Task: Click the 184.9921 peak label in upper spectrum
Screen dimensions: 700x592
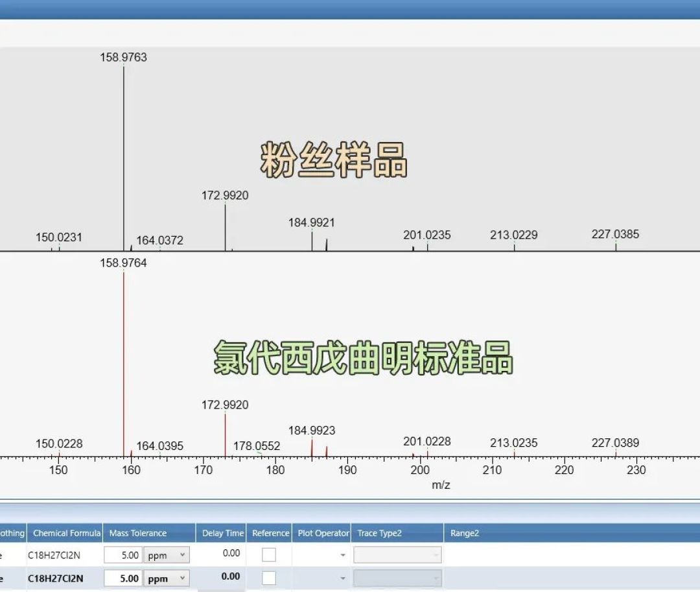Action: [312, 222]
